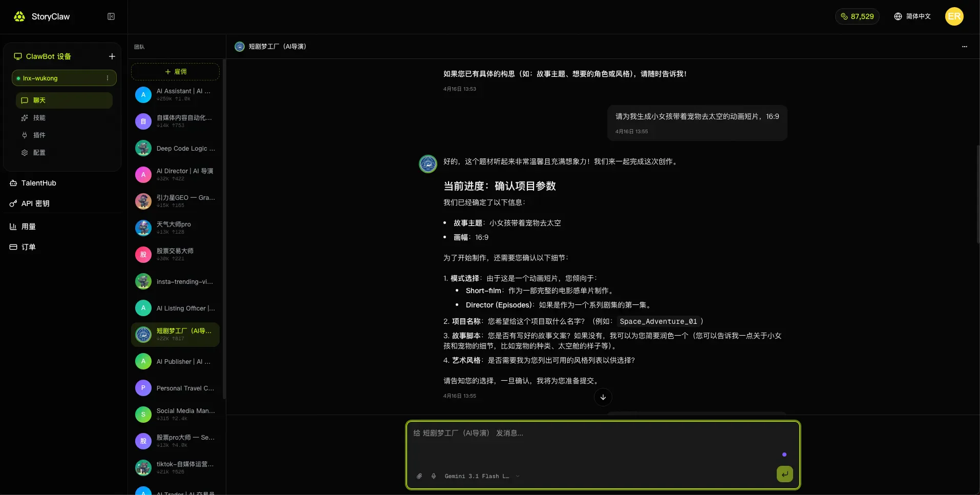Open 自媒体内容自动化 agent chat
980x495 pixels.
[175, 121]
